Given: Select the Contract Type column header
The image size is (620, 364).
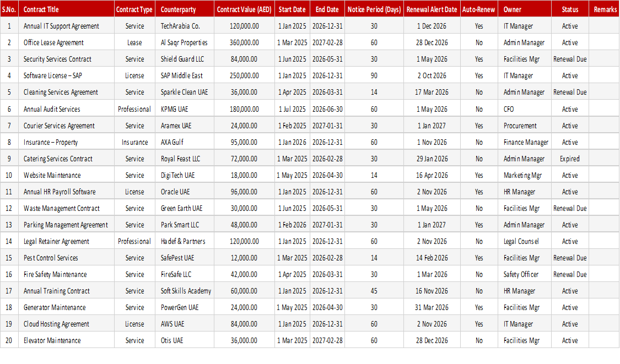Looking at the screenshot, I should coord(134,9).
